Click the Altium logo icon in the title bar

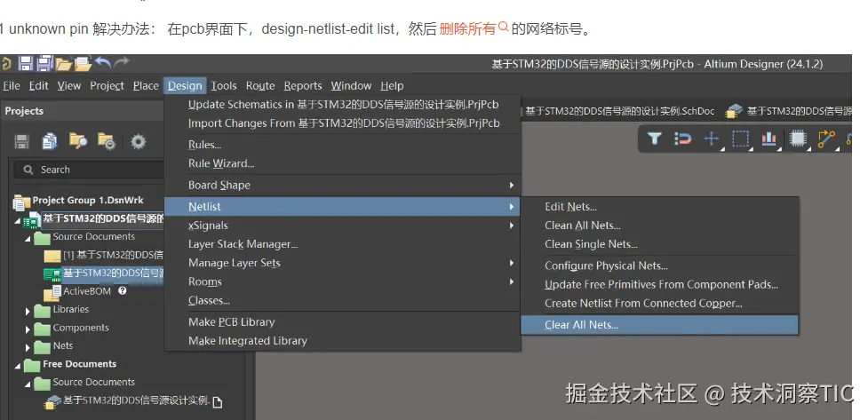point(5,64)
